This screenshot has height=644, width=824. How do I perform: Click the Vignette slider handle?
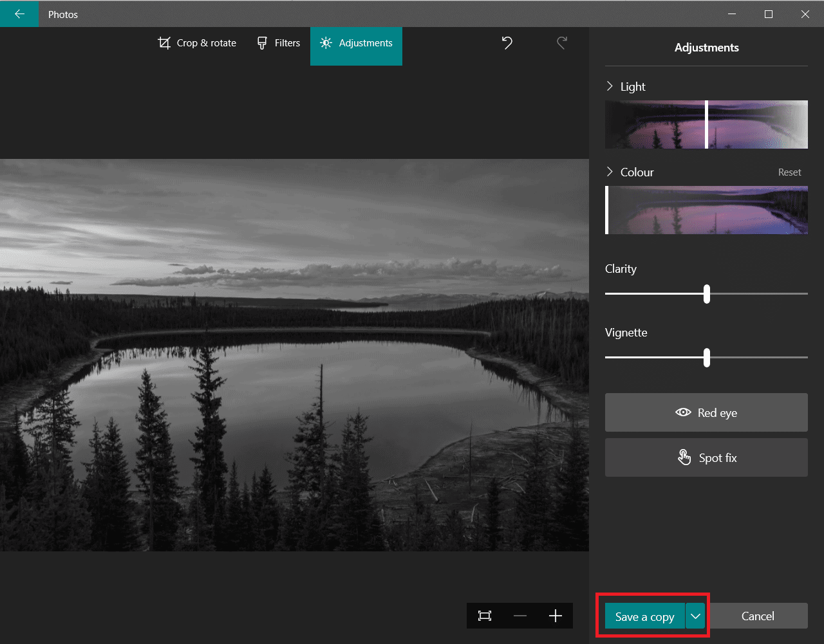tap(707, 358)
